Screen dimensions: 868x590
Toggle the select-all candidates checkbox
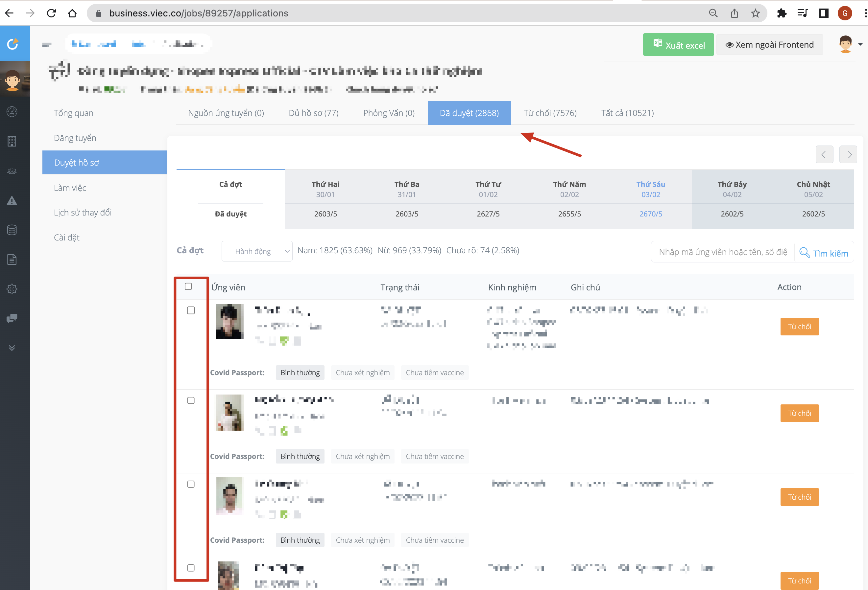pos(188,286)
